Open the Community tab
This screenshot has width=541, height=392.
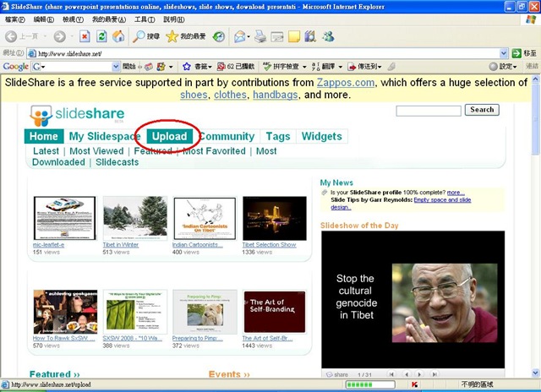coord(227,136)
